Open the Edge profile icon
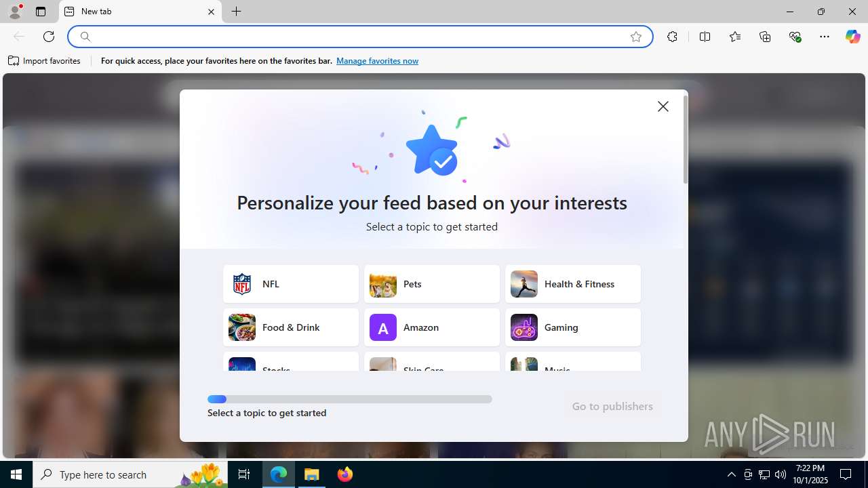868x488 pixels. coord(15,12)
